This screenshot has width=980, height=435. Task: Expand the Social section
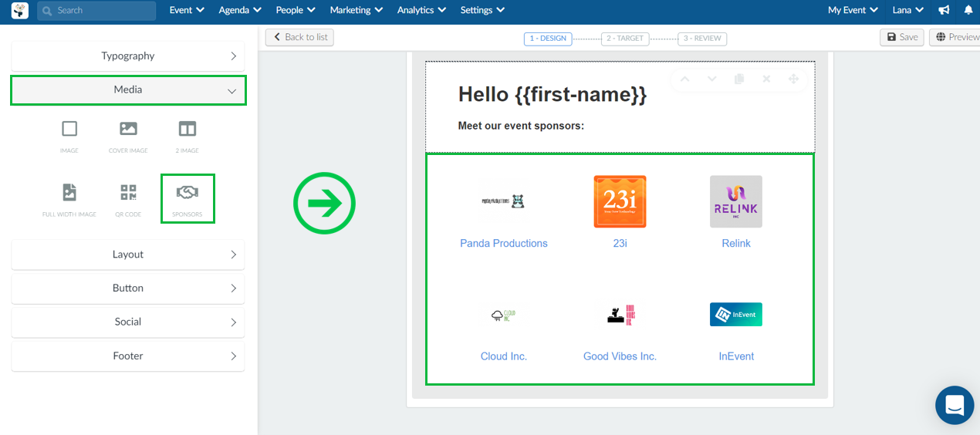coord(128,322)
